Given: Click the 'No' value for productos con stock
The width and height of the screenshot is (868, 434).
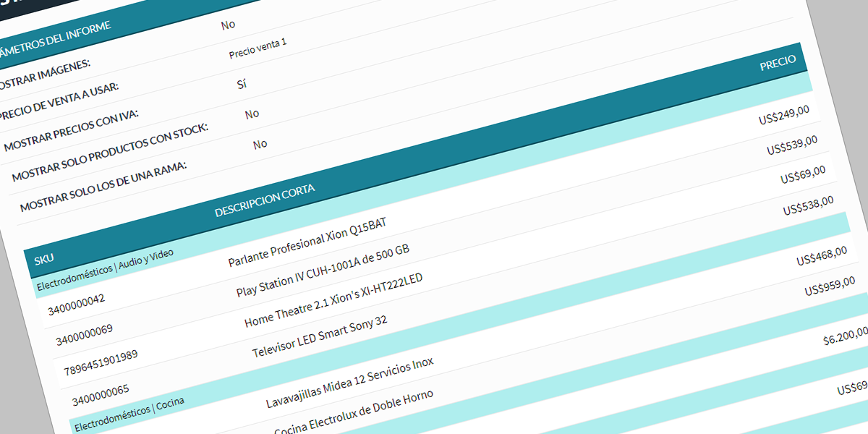Looking at the screenshot, I should (252, 114).
